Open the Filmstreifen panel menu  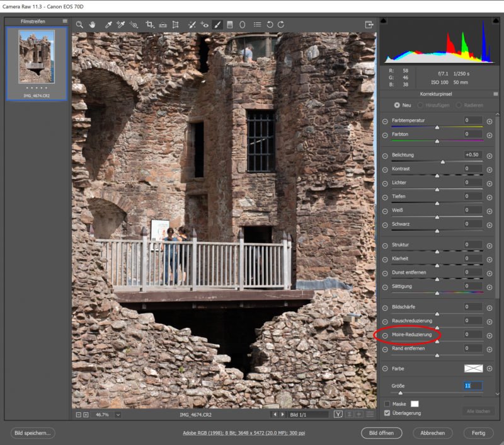point(65,21)
